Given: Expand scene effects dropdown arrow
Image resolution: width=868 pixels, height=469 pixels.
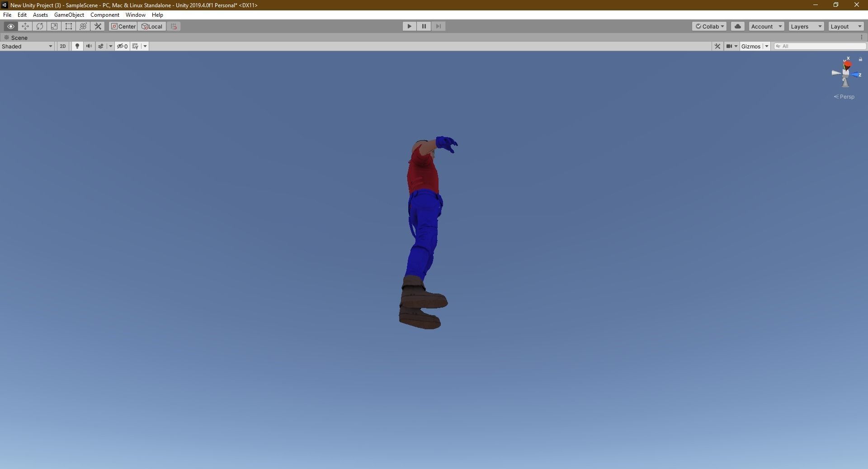Looking at the screenshot, I should (110, 46).
